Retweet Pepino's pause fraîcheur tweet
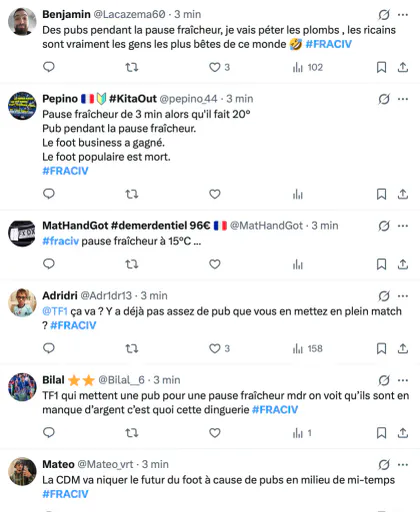Image resolution: width=420 pixels, height=512 pixels. 132,194
